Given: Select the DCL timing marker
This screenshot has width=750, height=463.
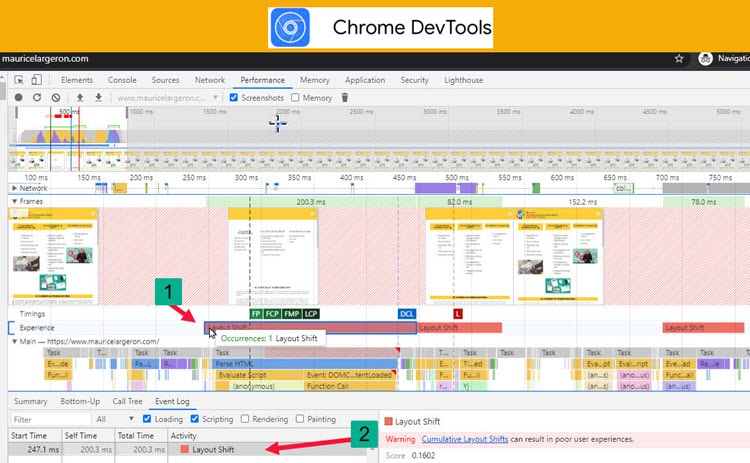Looking at the screenshot, I should pos(407,314).
